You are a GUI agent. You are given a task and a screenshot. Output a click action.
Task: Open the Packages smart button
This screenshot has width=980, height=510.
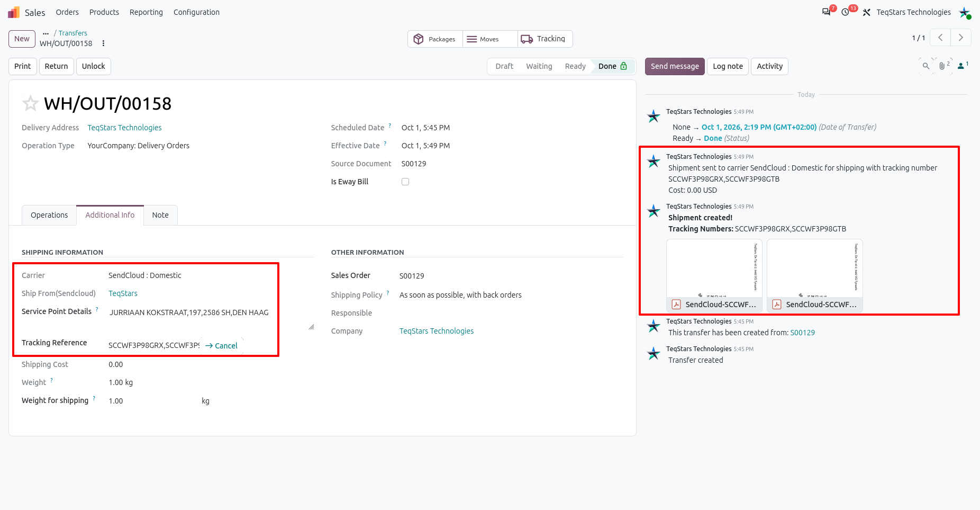(435, 39)
